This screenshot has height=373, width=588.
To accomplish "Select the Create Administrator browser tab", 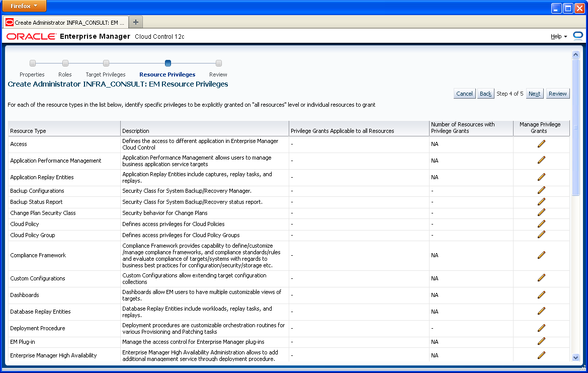I will (65, 23).
